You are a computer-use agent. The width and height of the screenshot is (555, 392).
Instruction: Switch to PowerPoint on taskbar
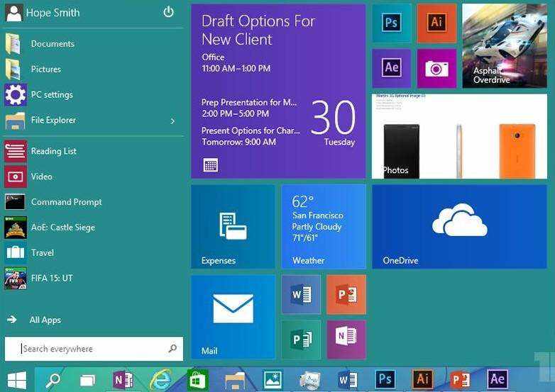point(460,380)
